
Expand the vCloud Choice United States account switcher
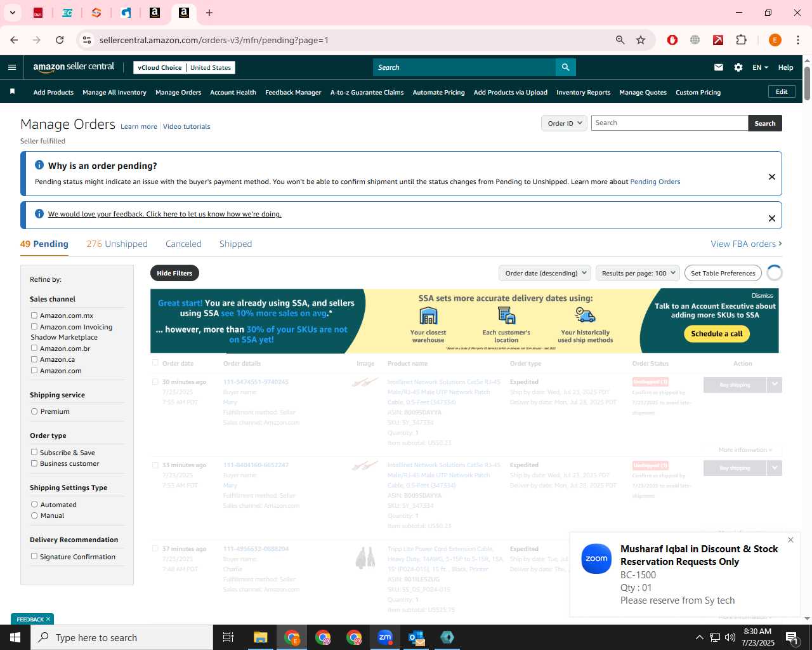[185, 67]
